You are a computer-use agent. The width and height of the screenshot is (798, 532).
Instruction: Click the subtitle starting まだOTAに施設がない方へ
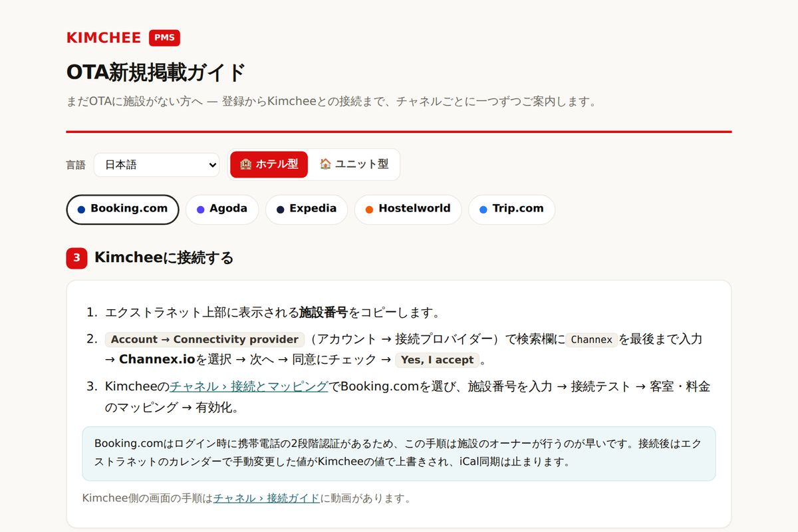(331, 102)
